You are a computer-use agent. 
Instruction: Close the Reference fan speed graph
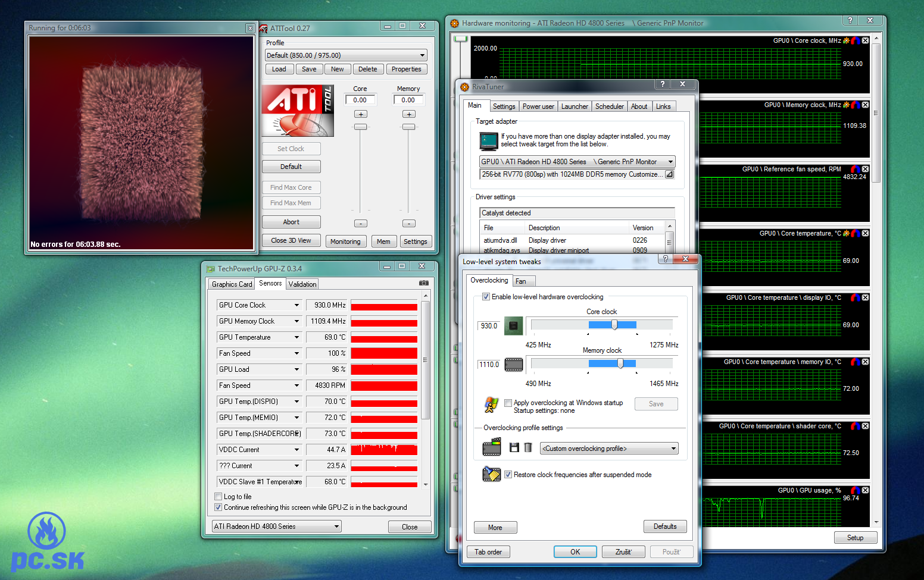pos(865,169)
